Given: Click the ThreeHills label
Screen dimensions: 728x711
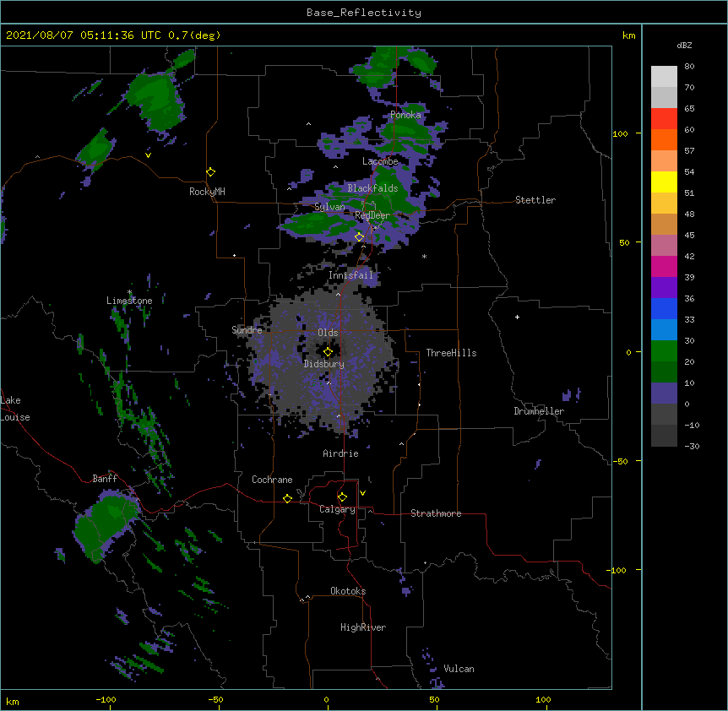Looking at the screenshot, I should 451,353.
